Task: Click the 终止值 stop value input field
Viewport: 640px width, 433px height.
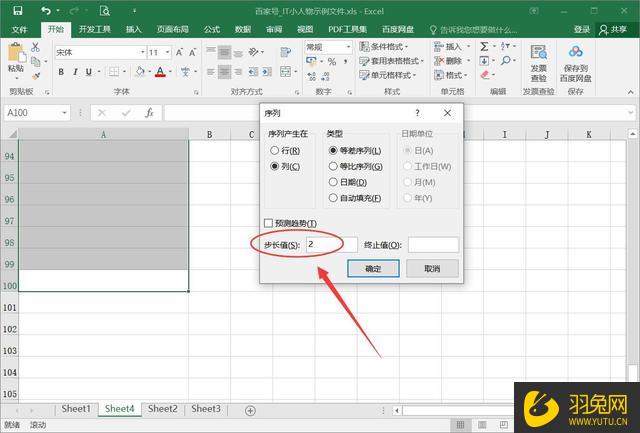Action: [x=433, y=245]
